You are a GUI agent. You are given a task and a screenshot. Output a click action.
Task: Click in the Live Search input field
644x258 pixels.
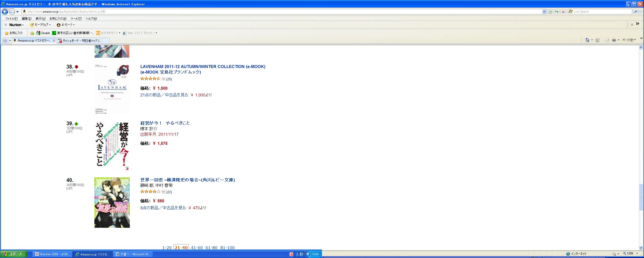click(x=601, y=12)
